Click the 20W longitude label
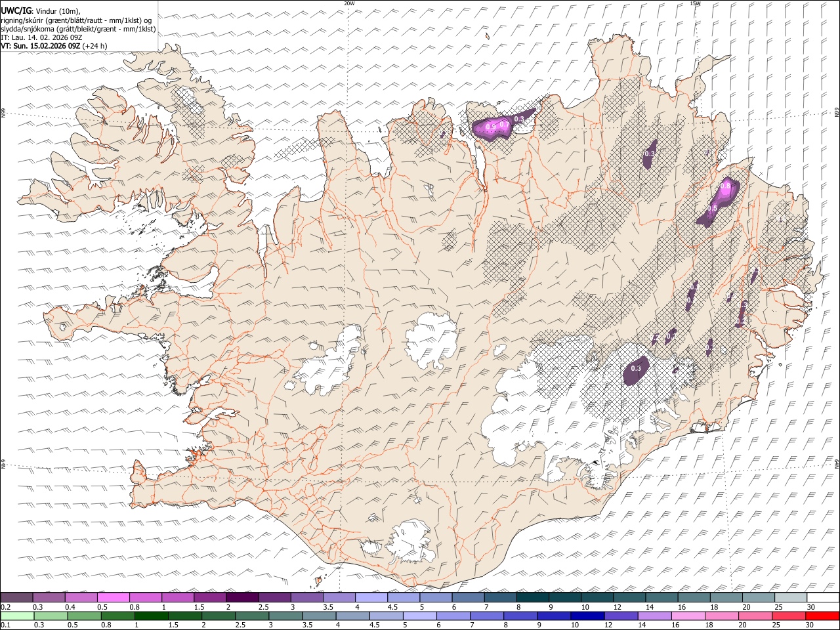The image size is (840, 630). point(349,3)
